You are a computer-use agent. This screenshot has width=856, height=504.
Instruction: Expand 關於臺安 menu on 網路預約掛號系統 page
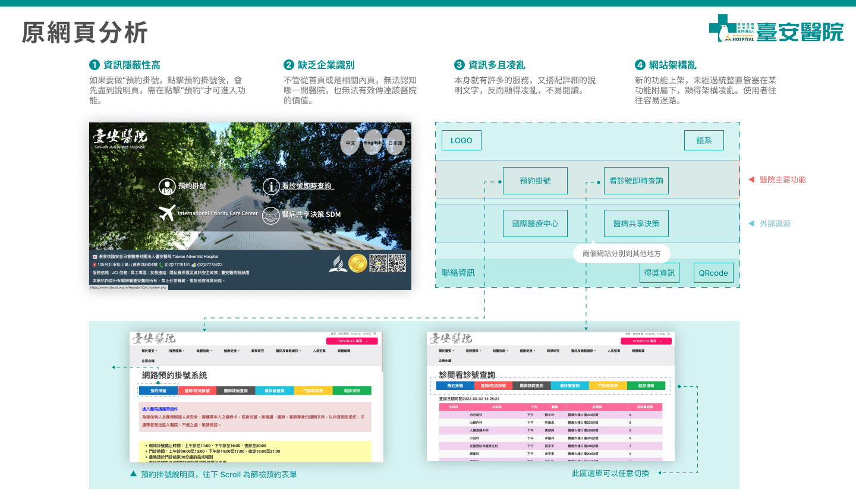(149, 351)
